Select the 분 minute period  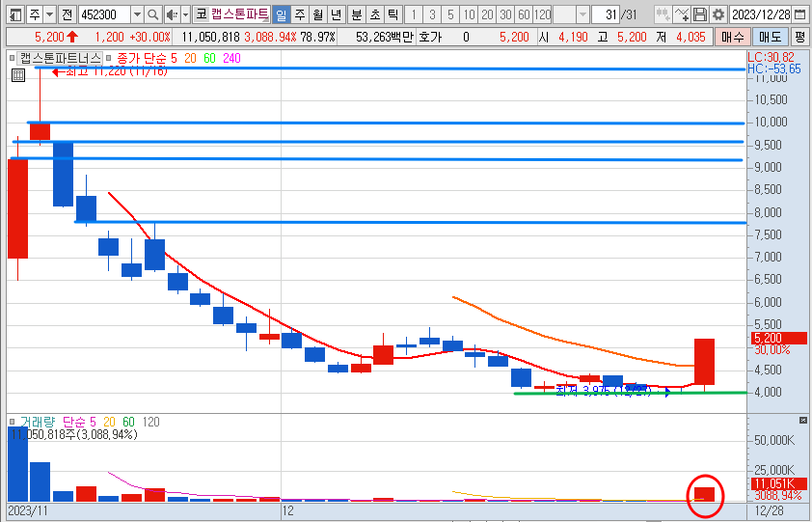click(x=356, y=14)
